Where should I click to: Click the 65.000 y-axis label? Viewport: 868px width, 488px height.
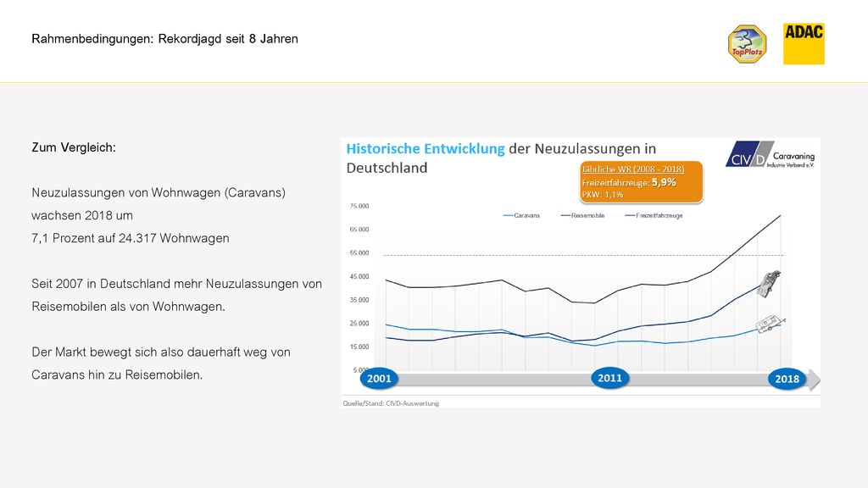(359, 230)
